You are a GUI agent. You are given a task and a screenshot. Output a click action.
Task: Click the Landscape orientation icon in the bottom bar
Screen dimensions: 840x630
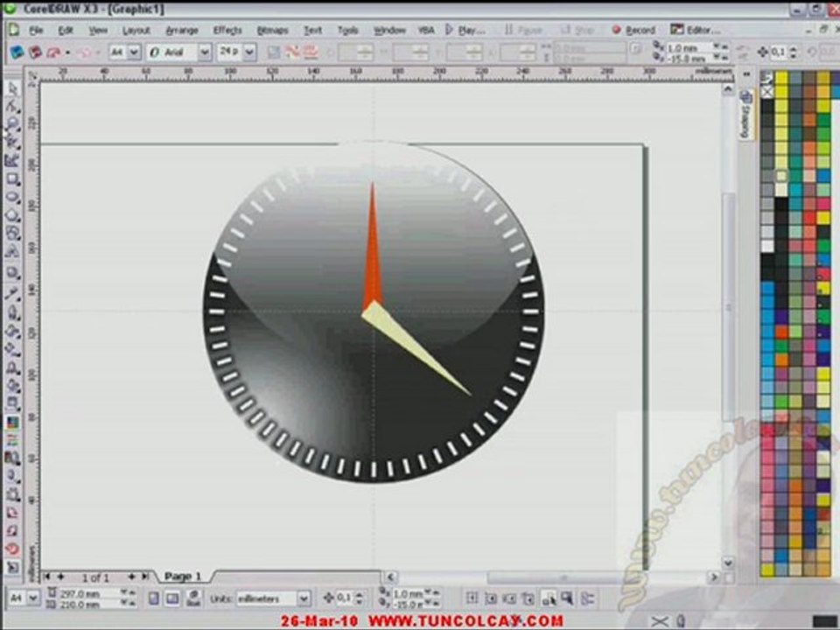pos(172,598)
